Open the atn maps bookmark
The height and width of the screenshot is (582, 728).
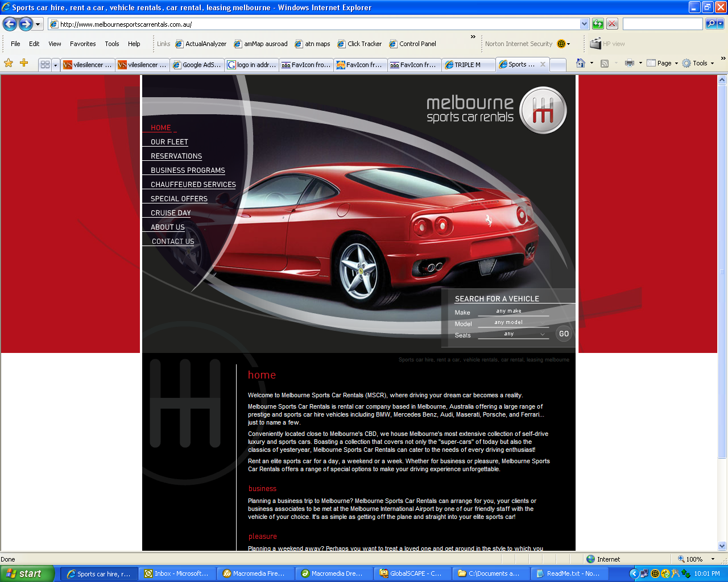pos(312,44)
